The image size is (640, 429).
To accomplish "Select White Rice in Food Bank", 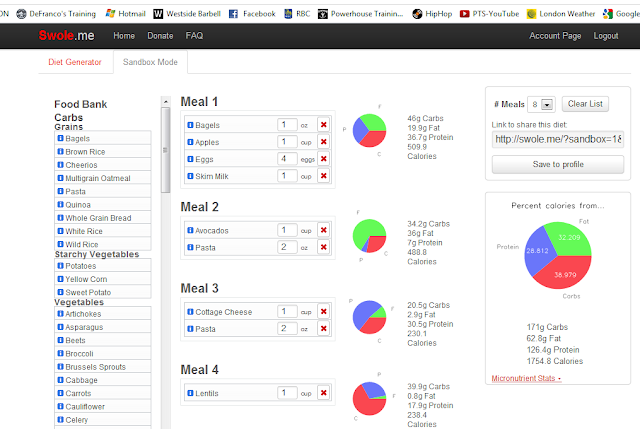I will coord(103,231).
